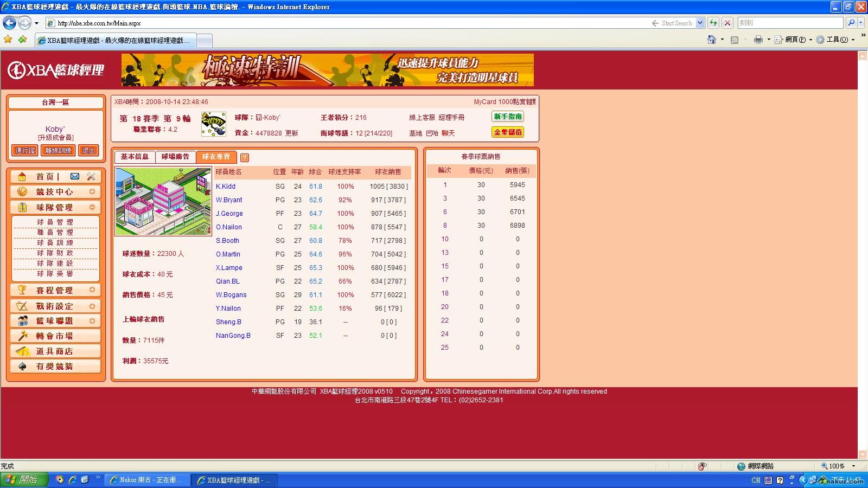This screenshot has width=868, height=488.
Task: Click the stop loading red X icon
Action: 727,23
